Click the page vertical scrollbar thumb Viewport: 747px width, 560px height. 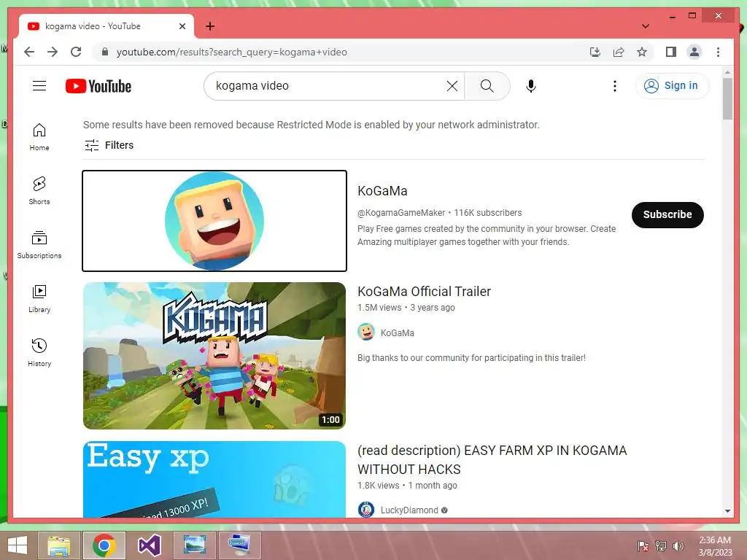click(727, 98)
